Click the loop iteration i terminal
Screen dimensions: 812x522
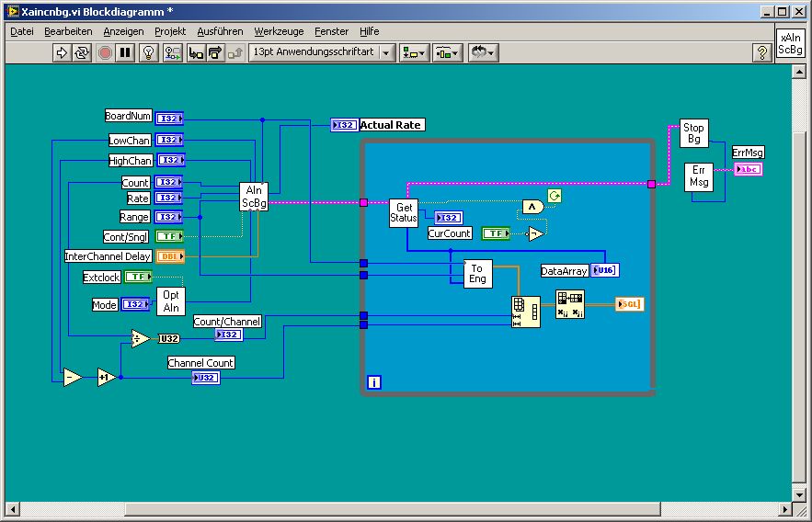tap(374, 382)
